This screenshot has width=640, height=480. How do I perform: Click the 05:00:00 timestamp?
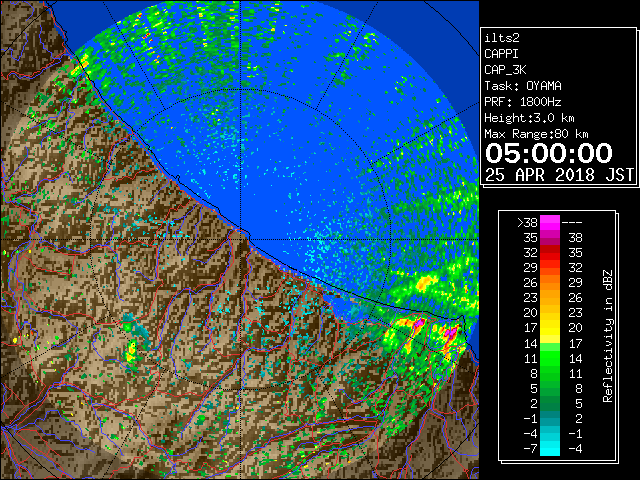(x=549, y=153)
